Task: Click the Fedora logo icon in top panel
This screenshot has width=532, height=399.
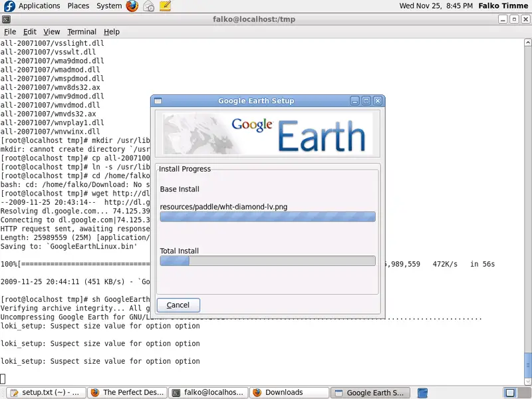Action: click(9, 6)
